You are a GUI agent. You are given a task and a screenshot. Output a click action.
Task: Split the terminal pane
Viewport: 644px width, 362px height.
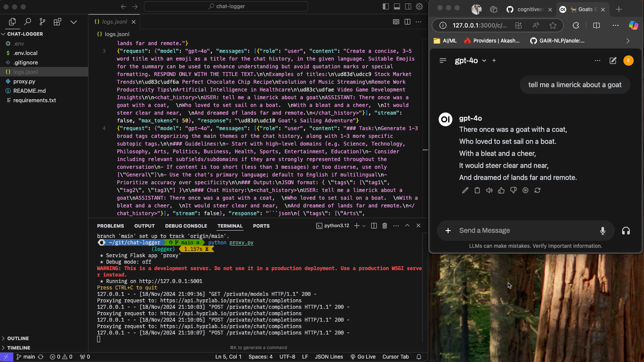click(x=374, y=226)
